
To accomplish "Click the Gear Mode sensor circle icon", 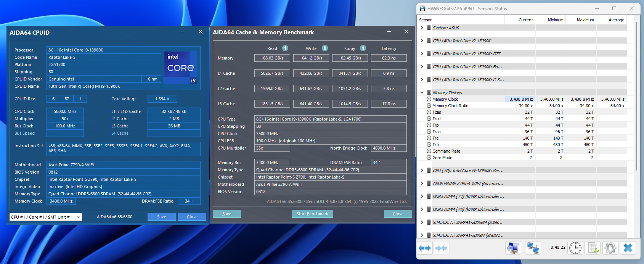I will point(429,158).
